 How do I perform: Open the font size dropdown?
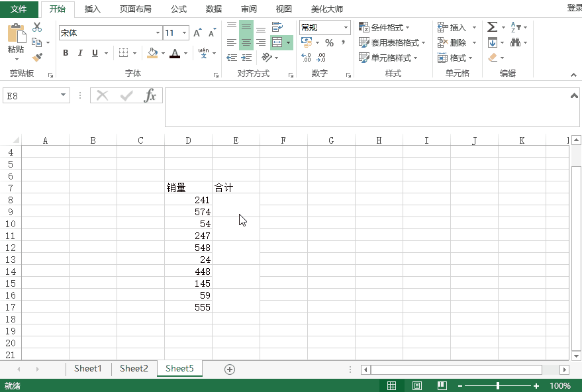pos(184,32)
